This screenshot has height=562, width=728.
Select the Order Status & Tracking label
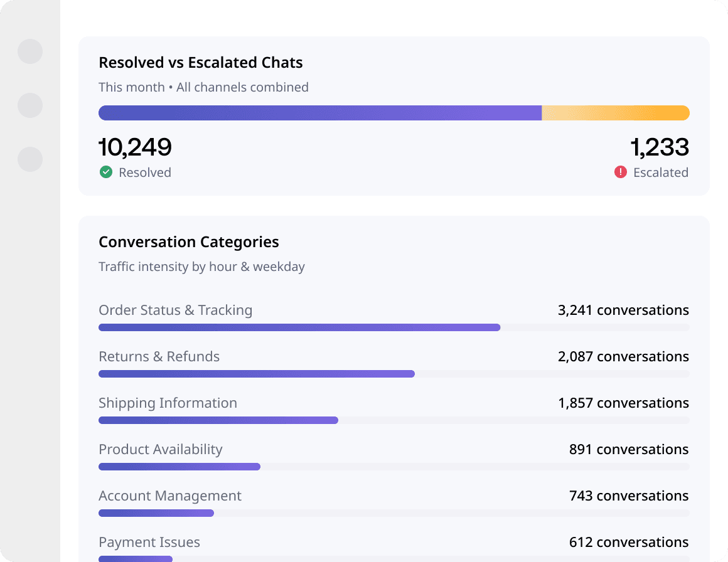pos(176,310)
